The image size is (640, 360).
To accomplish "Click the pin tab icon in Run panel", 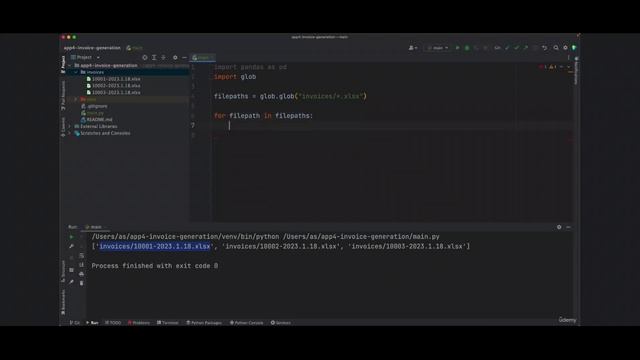I will (x=71, y=282).
